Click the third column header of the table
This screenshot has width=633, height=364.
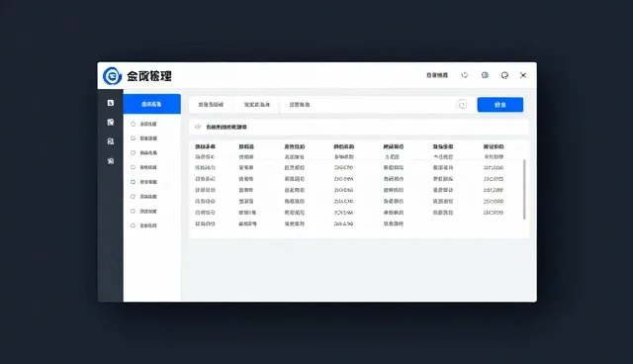(295, 147)
